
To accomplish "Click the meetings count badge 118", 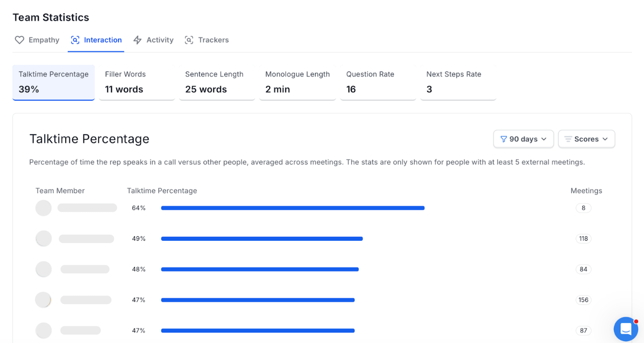I will click(583, 239).
